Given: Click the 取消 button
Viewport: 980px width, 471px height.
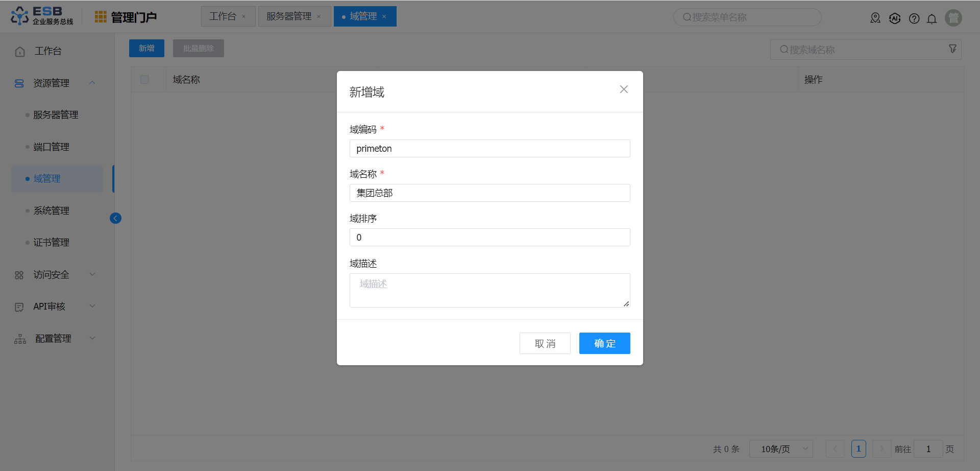Looking at the screenshot, I should 545,343.
